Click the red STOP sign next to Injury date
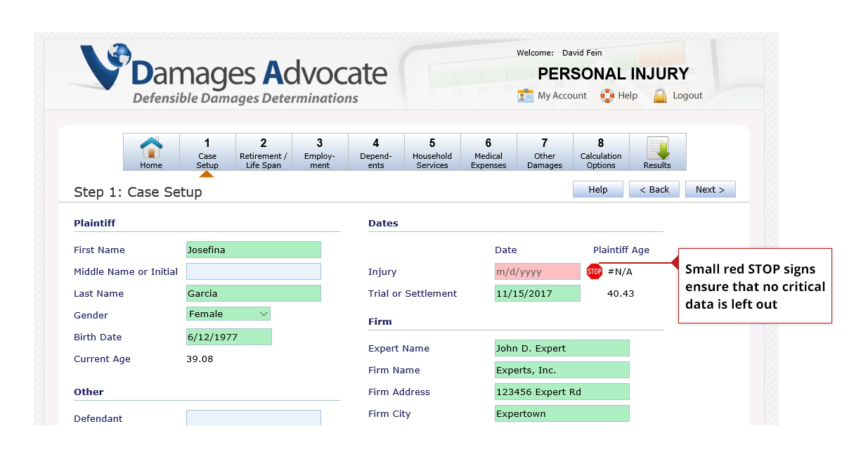 pyautogui.click(x=595, y=271)
